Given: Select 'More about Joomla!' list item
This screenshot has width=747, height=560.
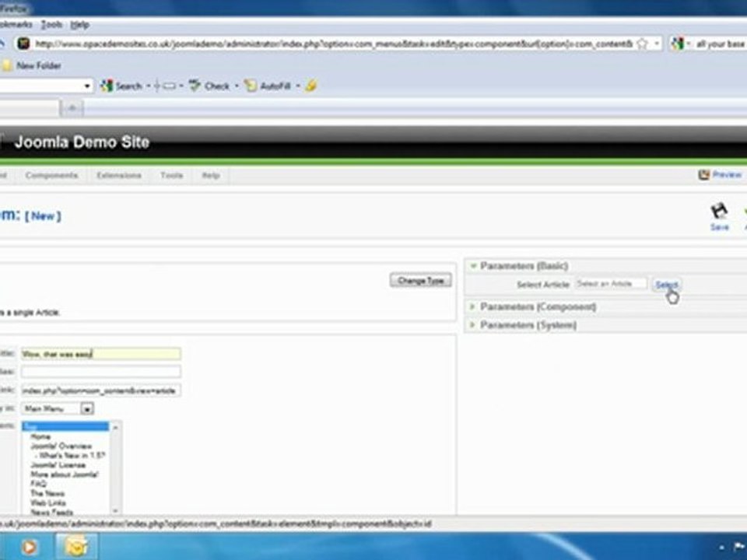Looking at the screenshot, I should coord(65,474).
